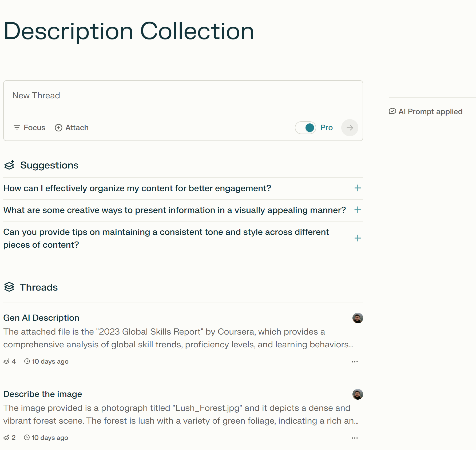Expand the content engagement suggestion plus

point(358,188)
